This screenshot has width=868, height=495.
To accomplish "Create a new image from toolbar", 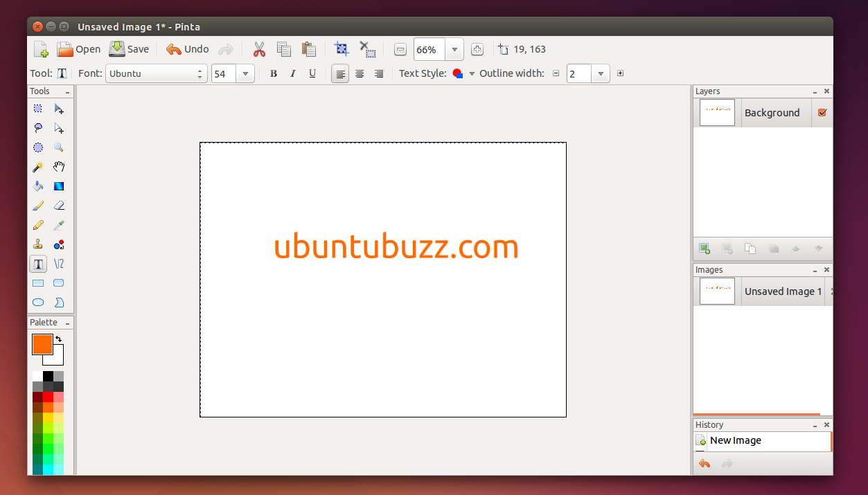I will click(41, 49).
